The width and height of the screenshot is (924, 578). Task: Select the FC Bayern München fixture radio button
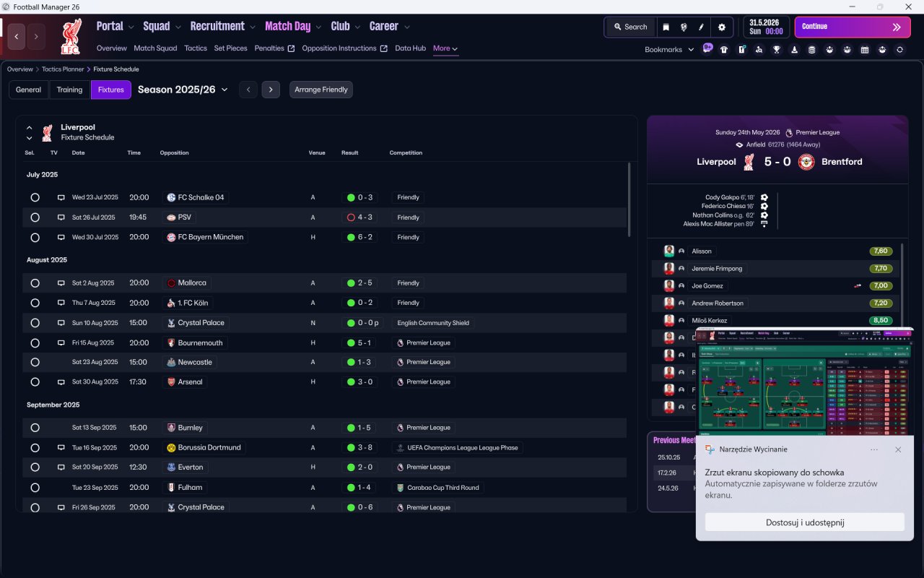click(x=35, y=237)
